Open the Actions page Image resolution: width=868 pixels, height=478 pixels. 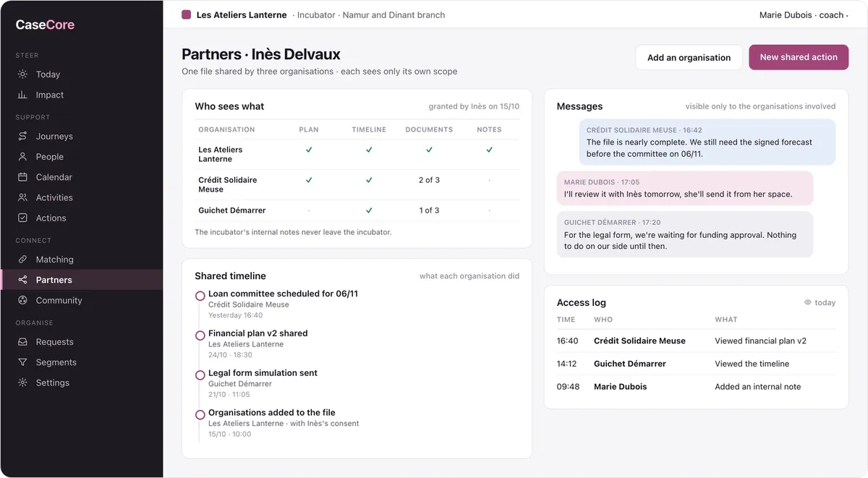(x=82, y=218)
